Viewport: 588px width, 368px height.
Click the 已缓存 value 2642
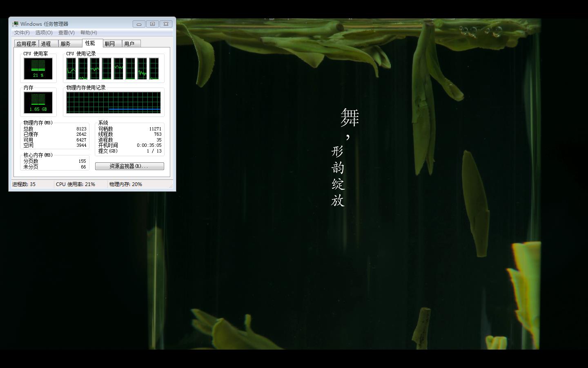[81, 134]
